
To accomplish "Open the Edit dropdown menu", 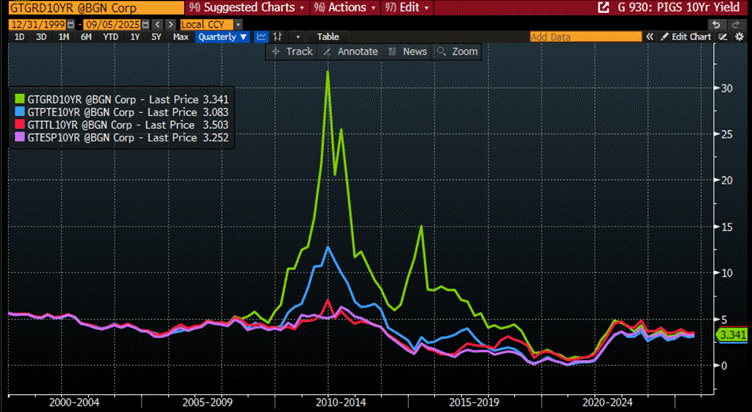I will tap(406, 8).
